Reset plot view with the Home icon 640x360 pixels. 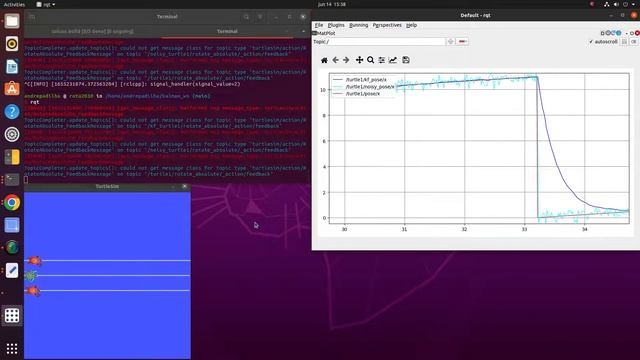pos(324,60)
